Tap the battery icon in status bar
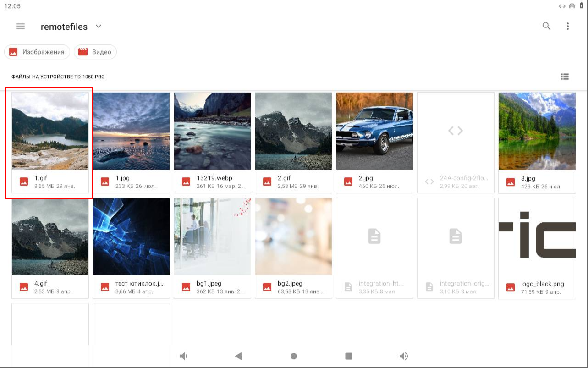This screenshot has width=588, height=368. pos(582,6)
